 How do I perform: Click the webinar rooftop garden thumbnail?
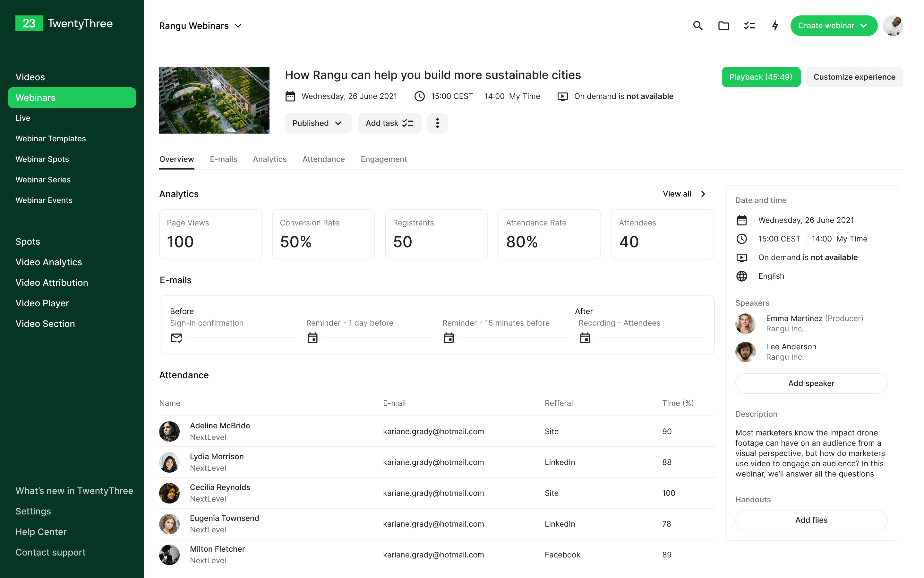(x=214, y=100)
